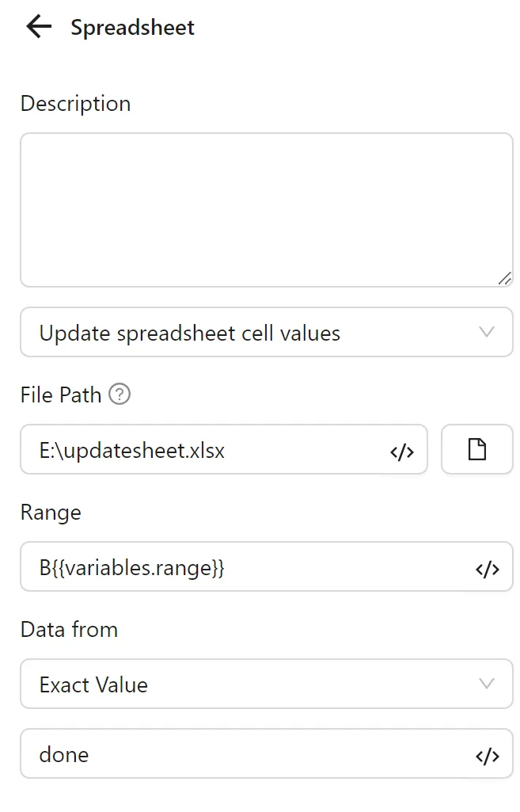Image resolution: width=520 pixels, height=812 pixels.
Task: Click the code insert icon in Range field
Action: click(488, 567)
